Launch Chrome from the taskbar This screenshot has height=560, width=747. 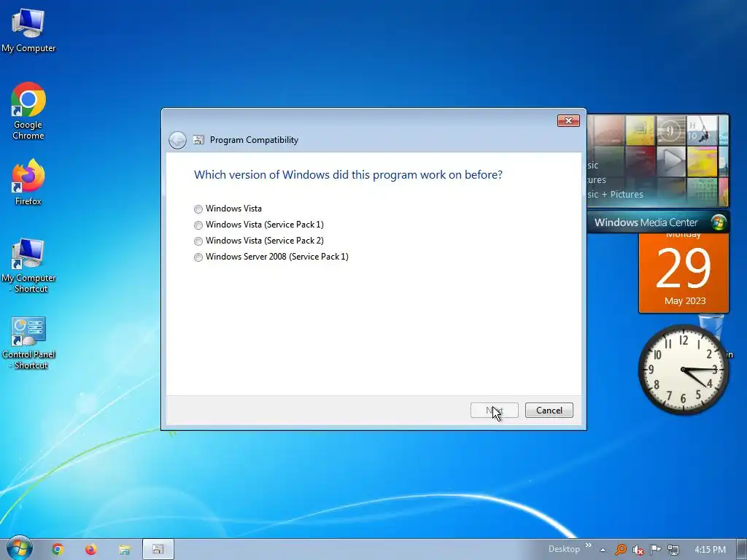58,550
